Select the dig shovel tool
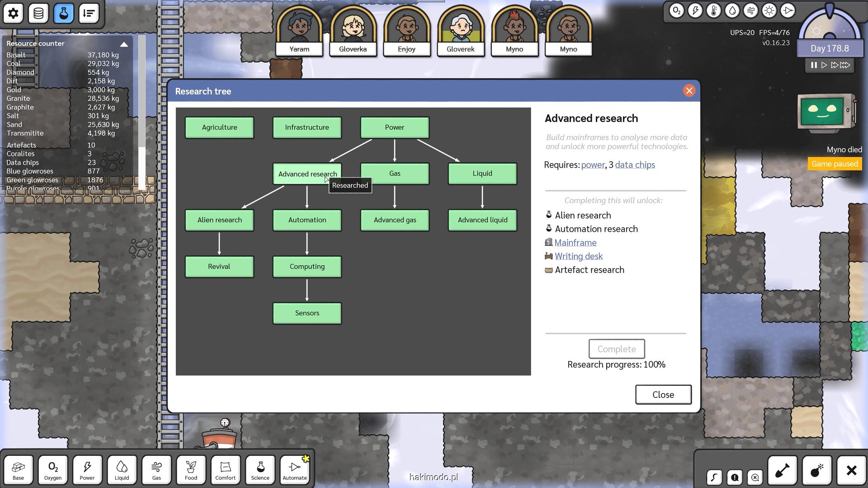 pos(782,471)
